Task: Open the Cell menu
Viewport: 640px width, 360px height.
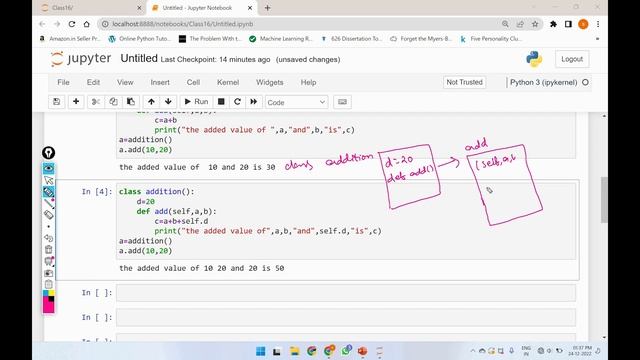Action: pyautogui.click(x=193, y=82)
